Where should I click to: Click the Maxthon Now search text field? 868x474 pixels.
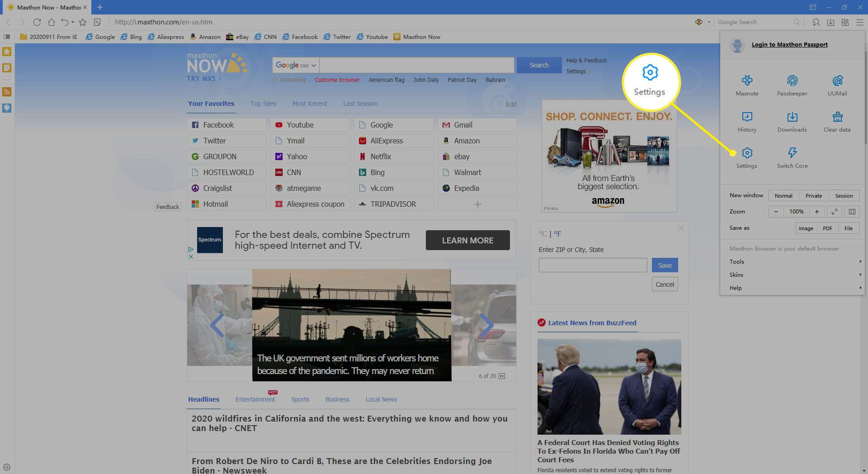(416, 65)
